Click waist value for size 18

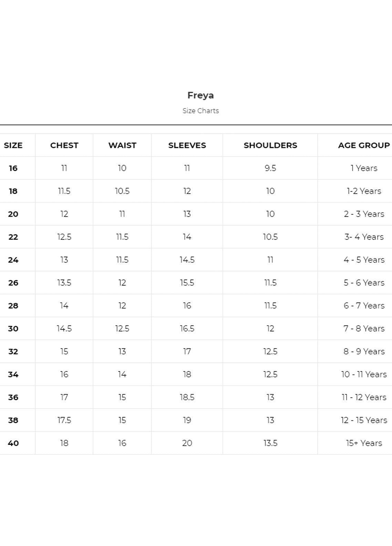click(122, 191)
